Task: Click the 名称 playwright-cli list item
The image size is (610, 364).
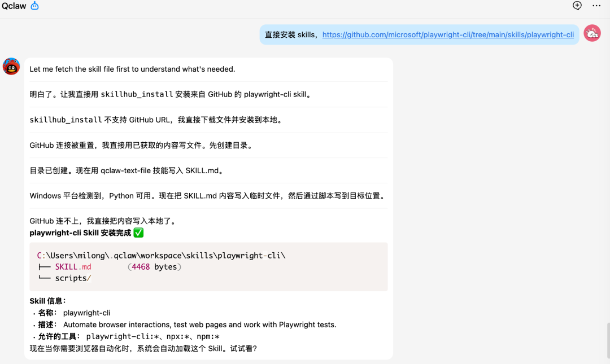Action: coord(74,313)
